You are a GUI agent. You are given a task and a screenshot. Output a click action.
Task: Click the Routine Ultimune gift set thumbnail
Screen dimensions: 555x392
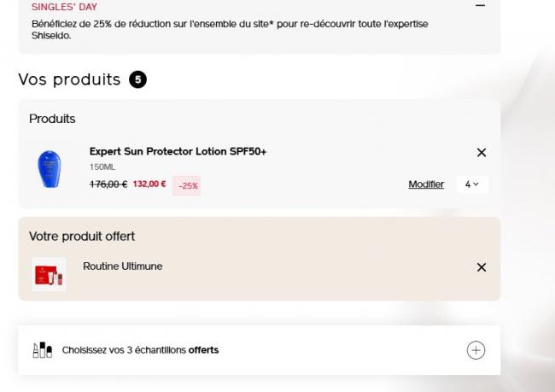click(x=49, y=274)
